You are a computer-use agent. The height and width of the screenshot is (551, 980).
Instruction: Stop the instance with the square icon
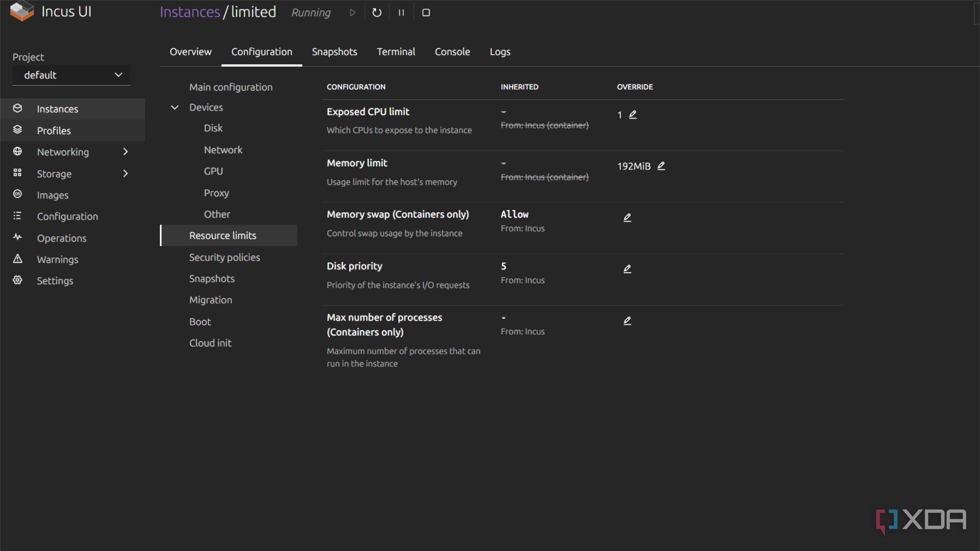[426, 13]
